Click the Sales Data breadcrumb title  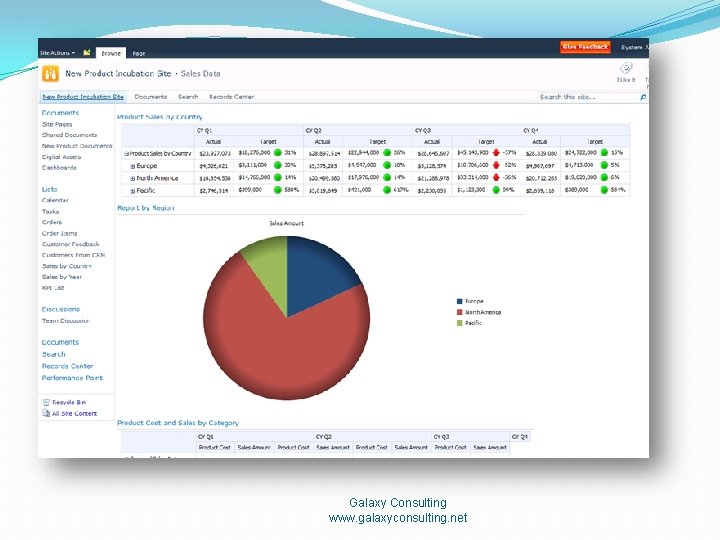(200, 73)
